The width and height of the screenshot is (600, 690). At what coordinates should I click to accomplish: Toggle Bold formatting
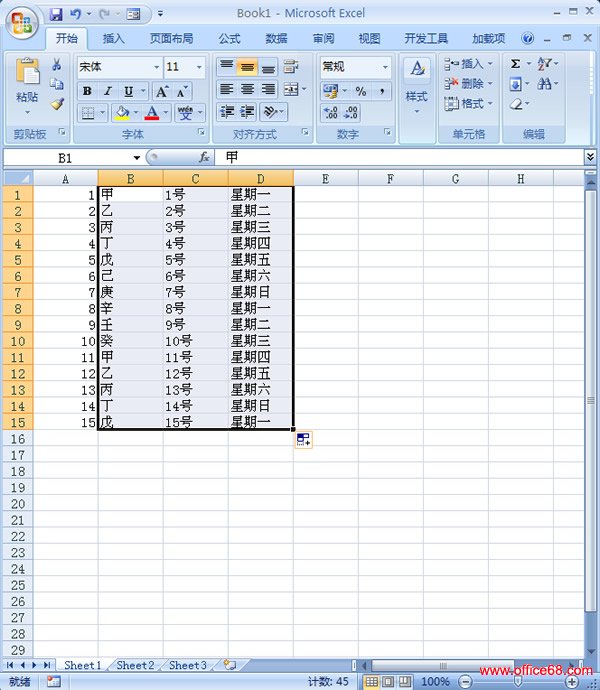(x=87, y=92)
